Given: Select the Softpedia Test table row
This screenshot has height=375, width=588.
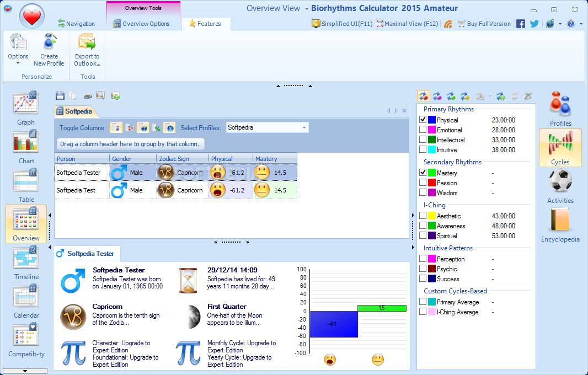Looking at the screenshot, I should (176, 190).
